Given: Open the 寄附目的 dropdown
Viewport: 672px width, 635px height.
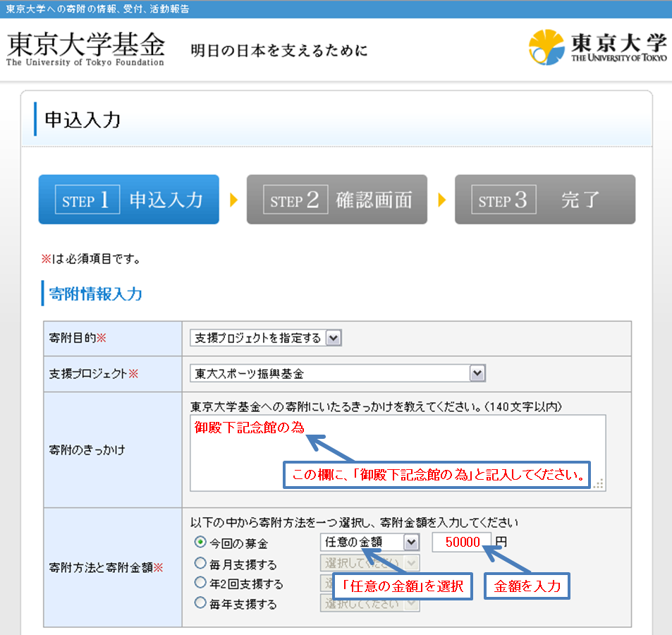Looking at the screenshot, I should pos(266,338).
